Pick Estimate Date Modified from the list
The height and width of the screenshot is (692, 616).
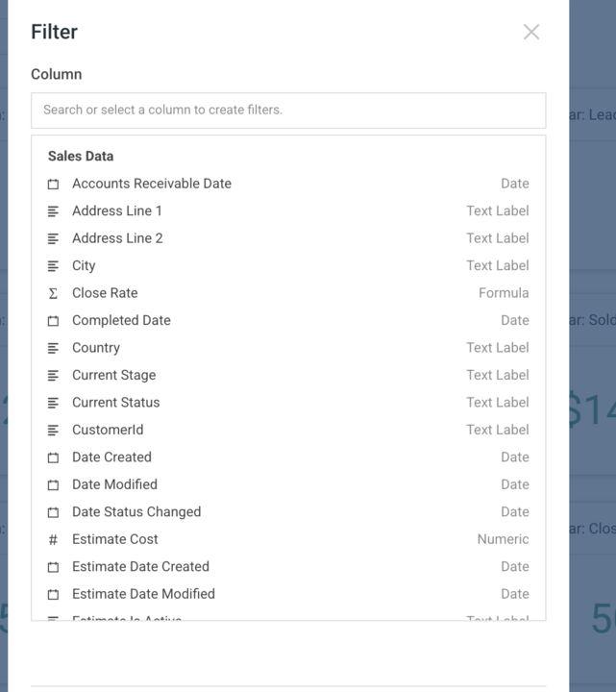pyautogui.click(x=143, y=594)
